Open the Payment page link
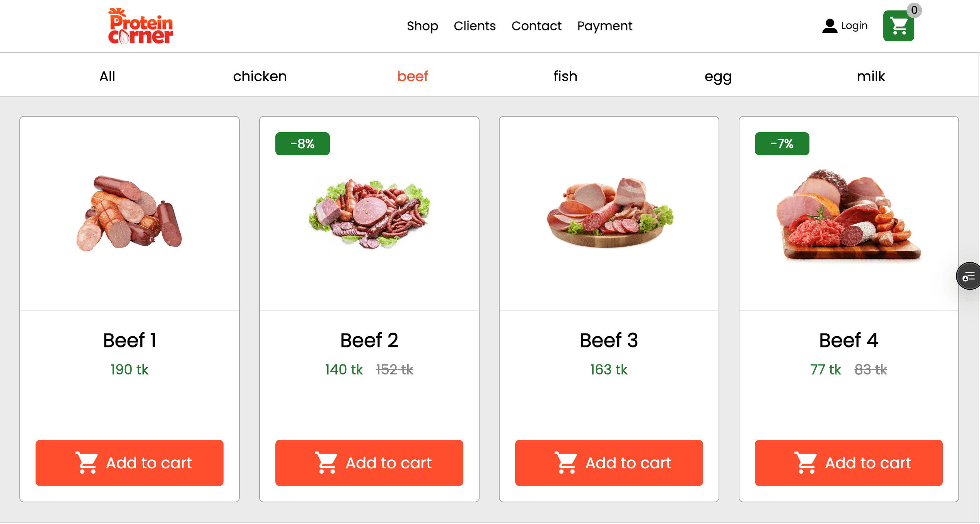This screenshot has width=980, height=524. pyautogui.click(x=604, y=26)
